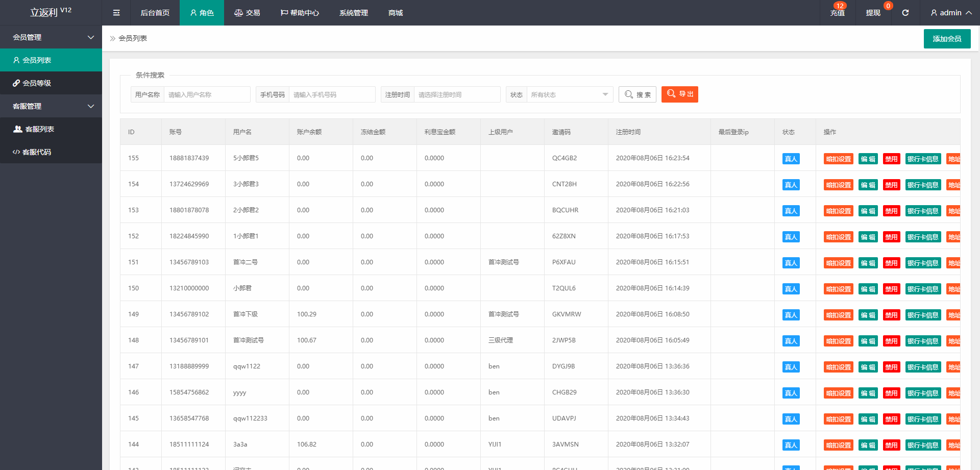This screenshot has height=470, width=980.
Task: Select 会员列表 in the sidebar
Action: click(x=51, y=60)
